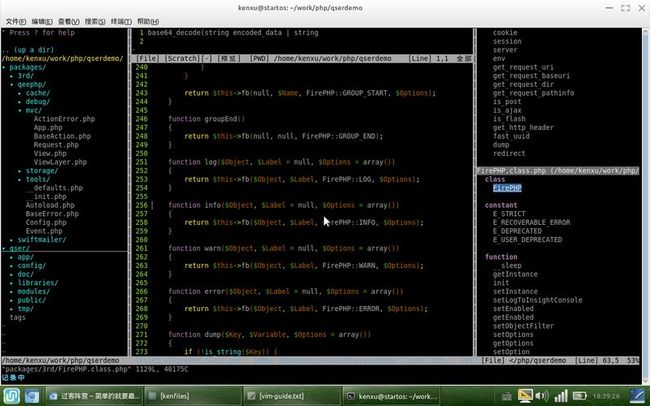Open the 编辑(E) menu
The image size is (650, 406).
click(42, 21)
